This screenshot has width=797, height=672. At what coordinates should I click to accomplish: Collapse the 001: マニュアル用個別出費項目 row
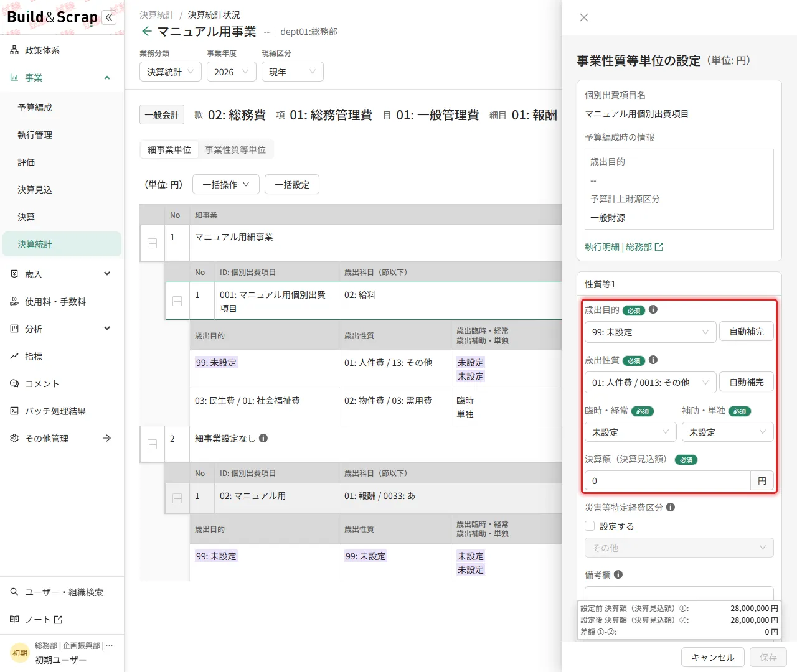(177, 301)
